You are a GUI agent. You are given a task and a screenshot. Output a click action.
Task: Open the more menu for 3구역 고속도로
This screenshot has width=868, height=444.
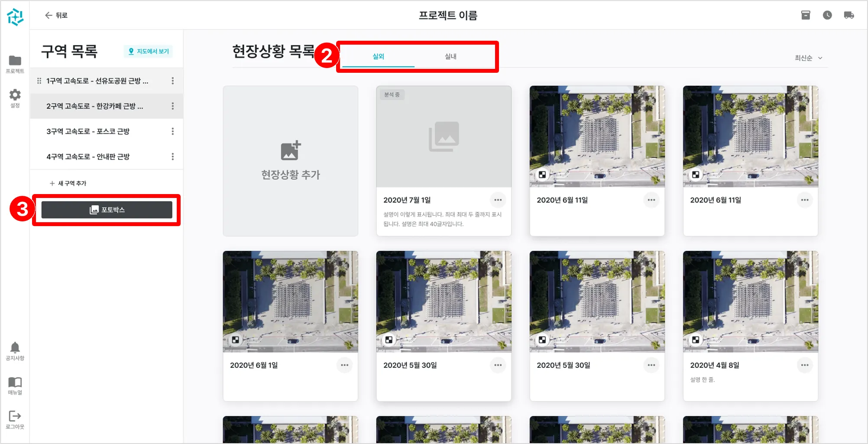tap(173, 131)
